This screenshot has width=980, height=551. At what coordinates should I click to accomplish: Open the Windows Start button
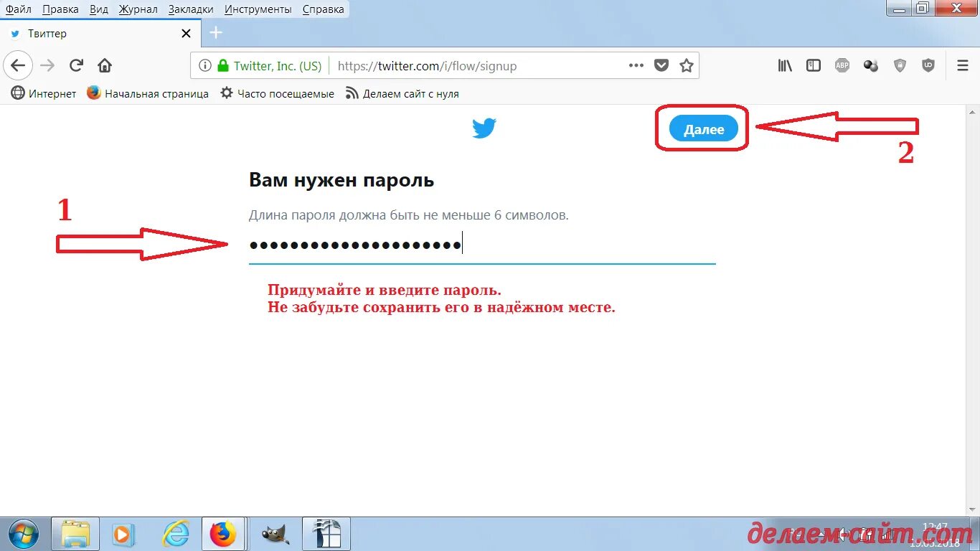point(24,534)
